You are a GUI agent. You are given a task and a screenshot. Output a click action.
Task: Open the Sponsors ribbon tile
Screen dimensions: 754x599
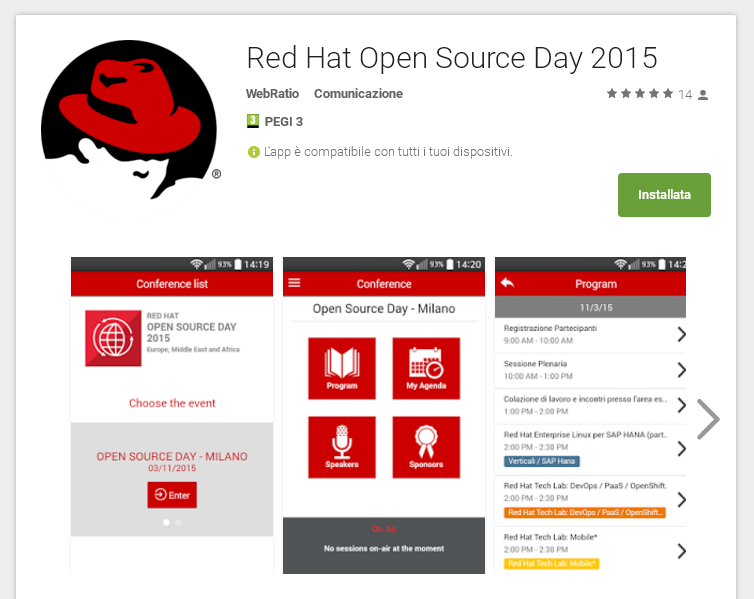[x=426, y=447]
